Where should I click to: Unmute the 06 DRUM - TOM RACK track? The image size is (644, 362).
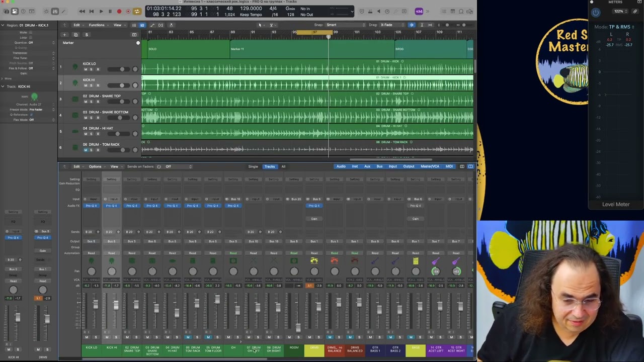(86, 150)
